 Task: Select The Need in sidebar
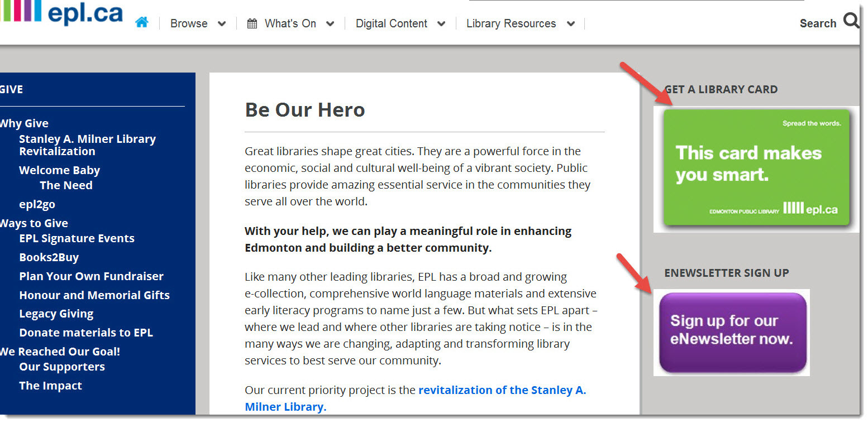pos(66,185)
